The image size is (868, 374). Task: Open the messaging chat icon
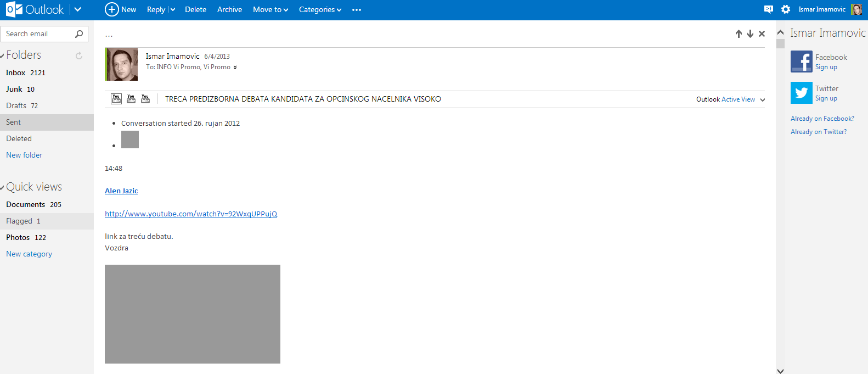[768, 9]
